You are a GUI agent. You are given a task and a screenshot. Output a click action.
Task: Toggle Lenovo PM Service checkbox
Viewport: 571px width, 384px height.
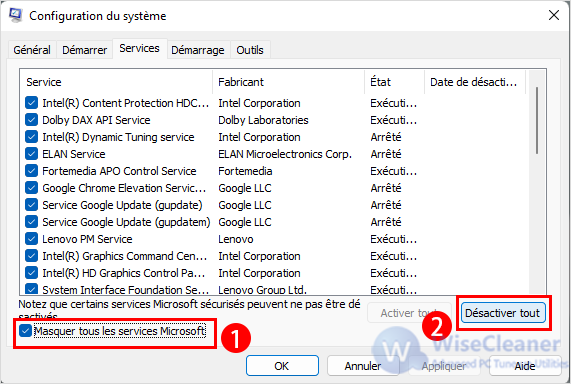pos(31,239)
